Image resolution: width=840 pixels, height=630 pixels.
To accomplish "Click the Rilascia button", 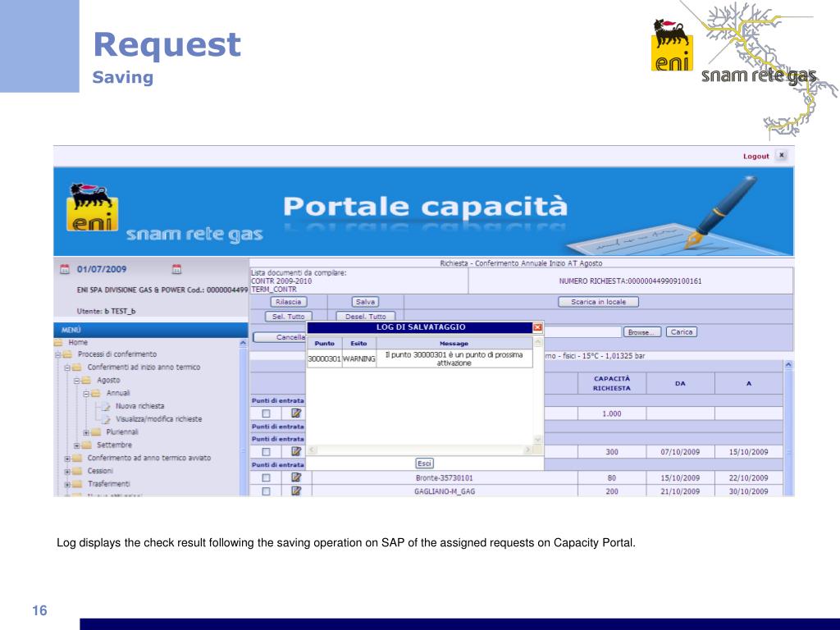I will [288, 302].
